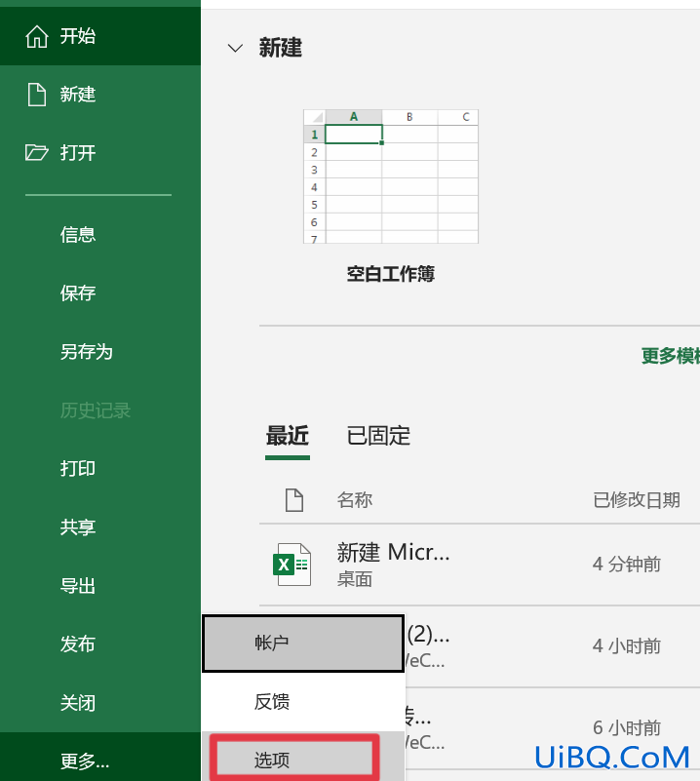Open the recent file 新建 Micr...
Viewport: 700px width, 781px height.
(x=393, y=553)
